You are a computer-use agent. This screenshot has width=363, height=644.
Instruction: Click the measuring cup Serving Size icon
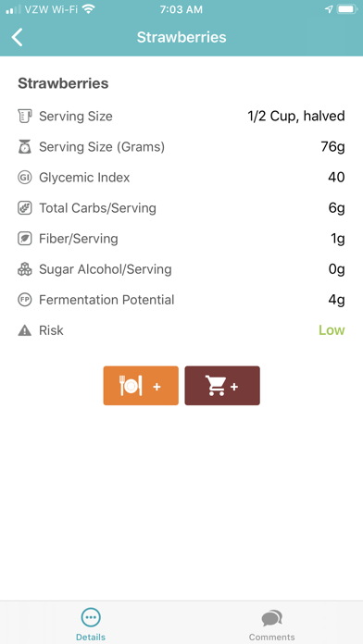(25, 117)
